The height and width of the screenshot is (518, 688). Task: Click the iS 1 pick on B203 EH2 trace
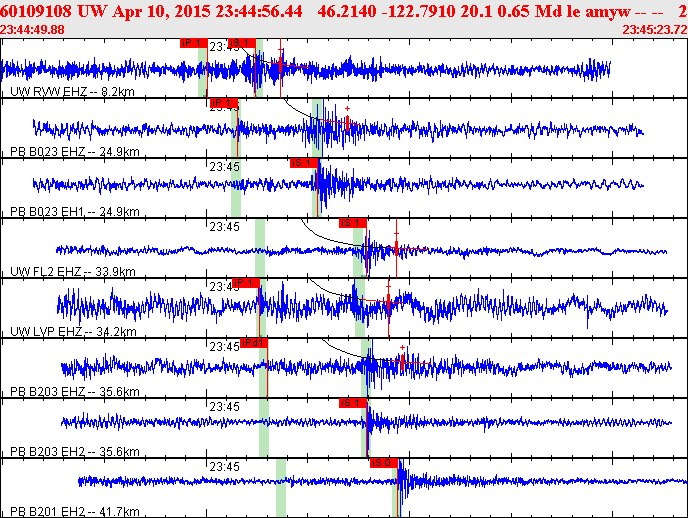353,403
